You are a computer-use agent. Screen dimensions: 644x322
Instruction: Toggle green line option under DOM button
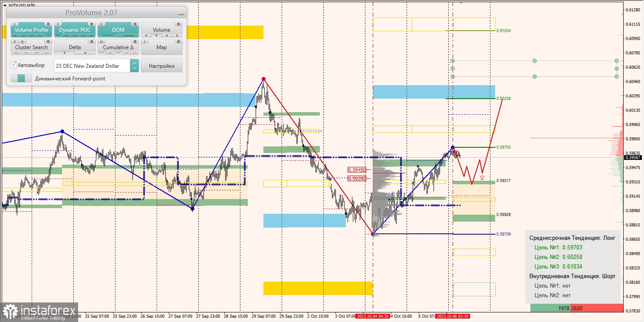click(108, 36)
